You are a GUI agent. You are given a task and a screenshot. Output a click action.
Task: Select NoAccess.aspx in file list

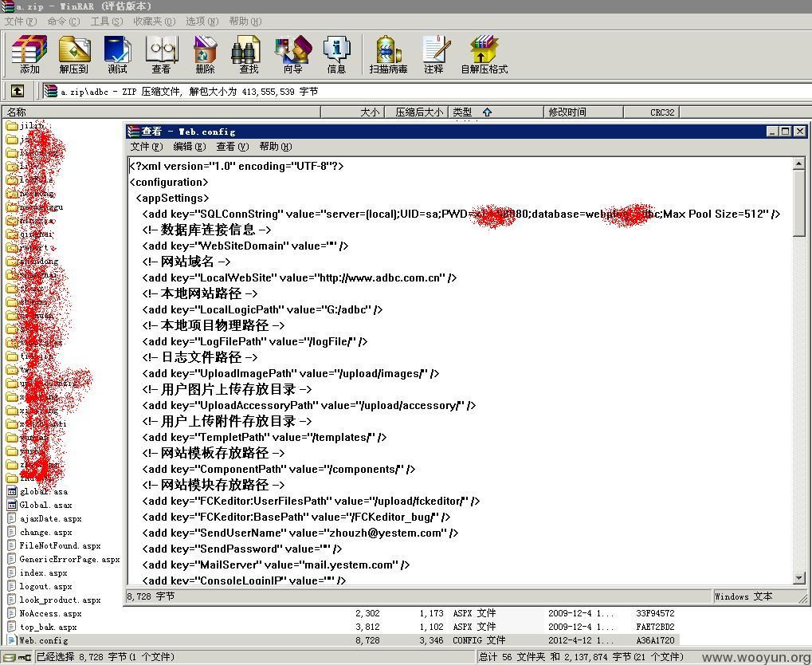pos(50,613)
